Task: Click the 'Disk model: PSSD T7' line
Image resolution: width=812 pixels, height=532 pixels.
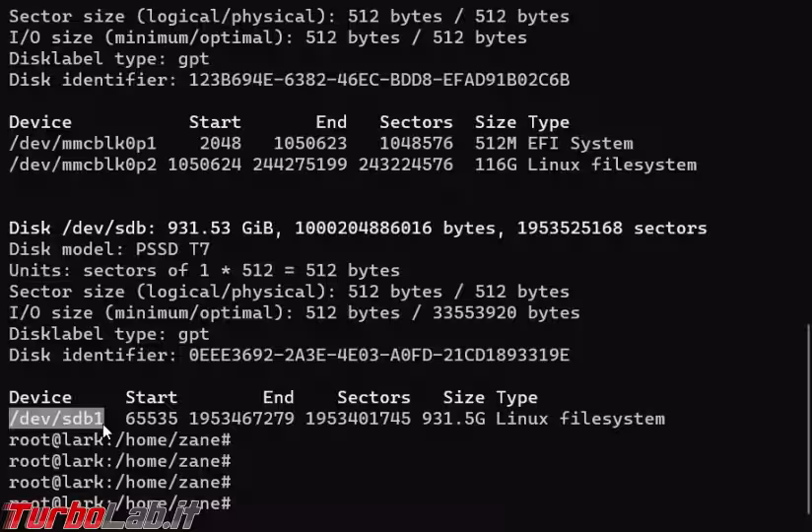Action: pyautogui.click(x=109, y=249)
